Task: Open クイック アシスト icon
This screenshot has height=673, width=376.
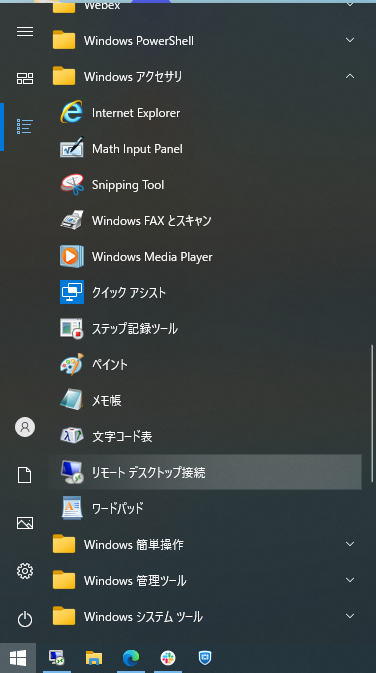Action: [x=72, y=293]
